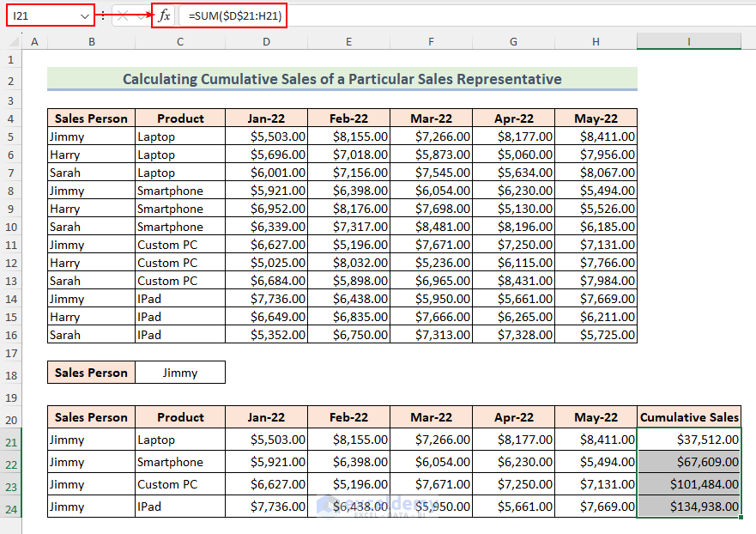Click the formula bar options three dots handle

pos(103,16)
